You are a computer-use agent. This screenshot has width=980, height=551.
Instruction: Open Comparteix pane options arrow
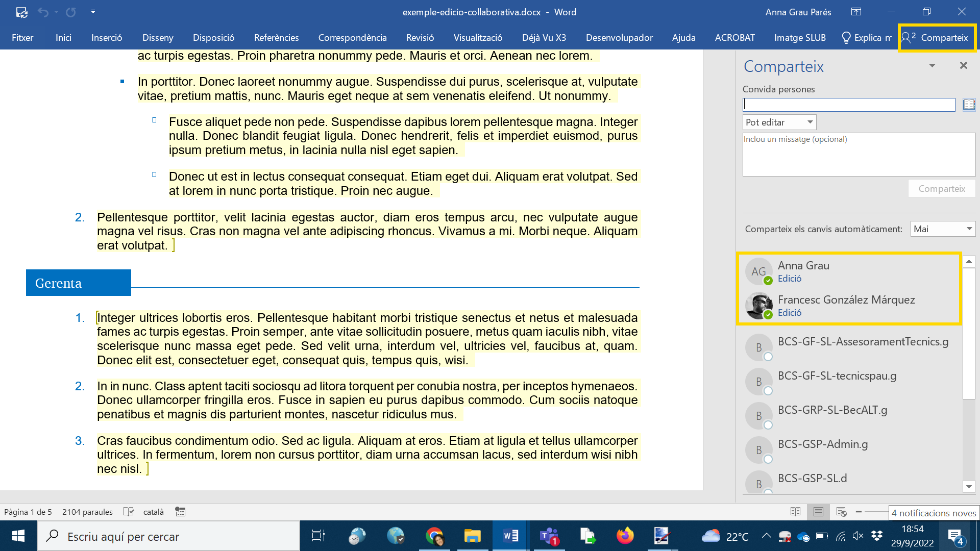(932, 66)
